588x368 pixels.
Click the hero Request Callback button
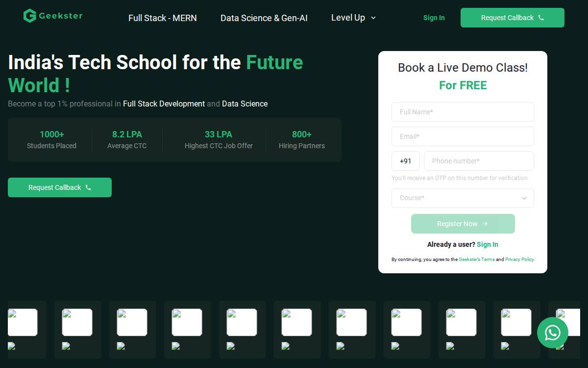tap(60, 187)
